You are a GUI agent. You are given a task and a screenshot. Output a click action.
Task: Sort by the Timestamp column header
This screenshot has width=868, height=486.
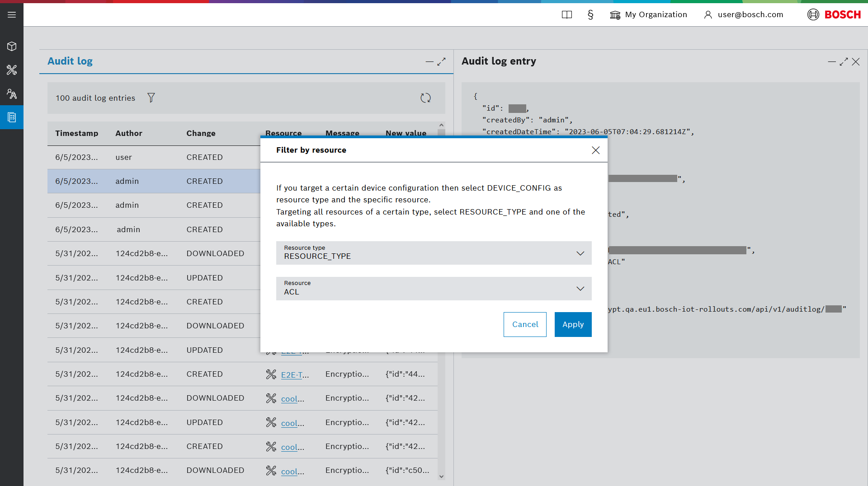77,133
